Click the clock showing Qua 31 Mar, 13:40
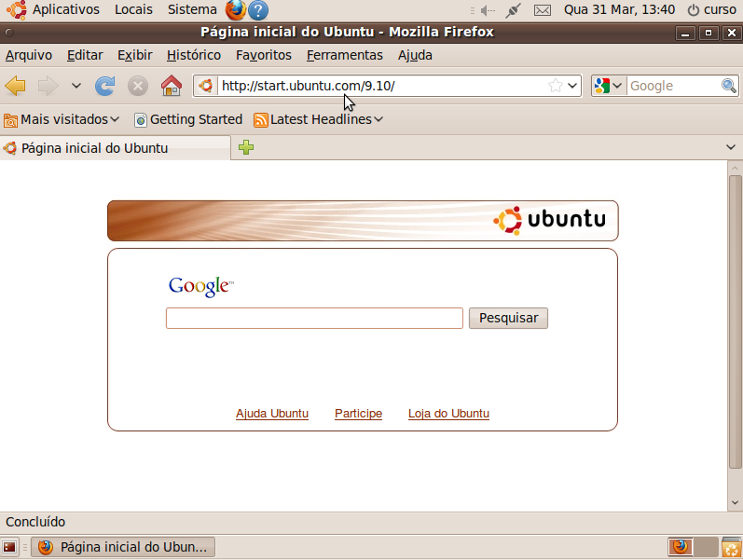Image resolution: width=743 pixels, height=560 pixels. pyautogui.click(x=619, y=9)
